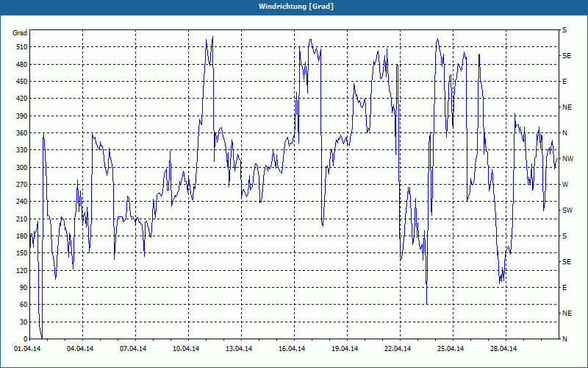Click the 0 y-axis value
Screen dimensions: 588x368
(x=25, y=339)
